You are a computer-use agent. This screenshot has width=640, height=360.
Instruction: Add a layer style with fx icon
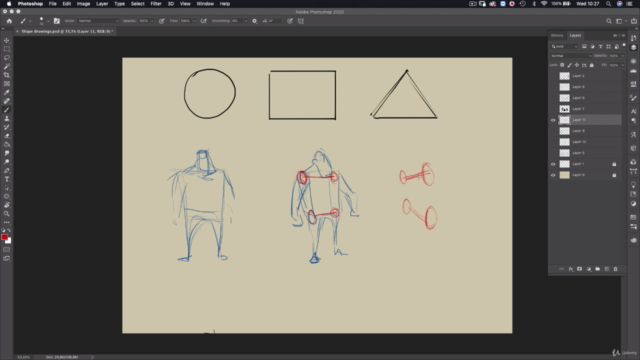(571, 269)
